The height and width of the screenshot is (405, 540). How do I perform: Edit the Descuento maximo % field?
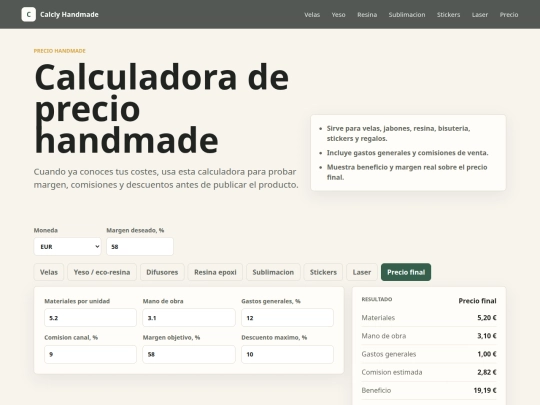pyautogui.click(x=288, y=354)
